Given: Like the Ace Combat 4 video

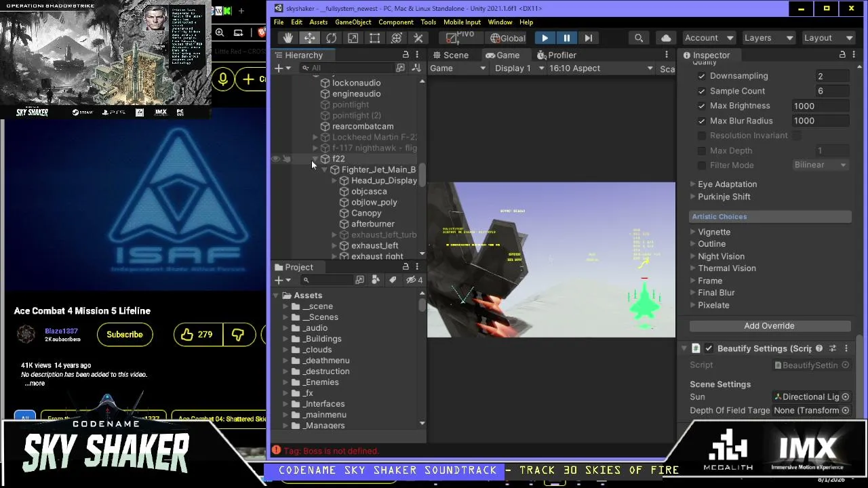Looking at the screenshot, I should tap(197, 334).
